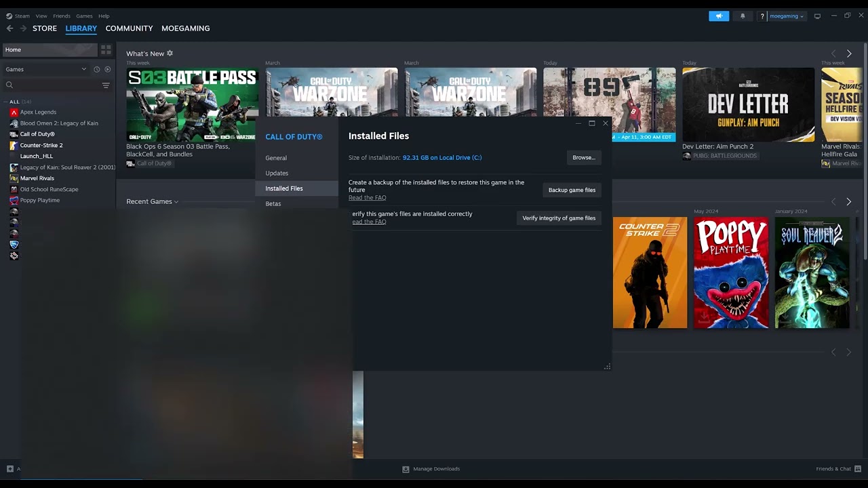The width and height of the screenshot is (868, 488).
Task: Open the Friends menu
Action: pos(62,16)
